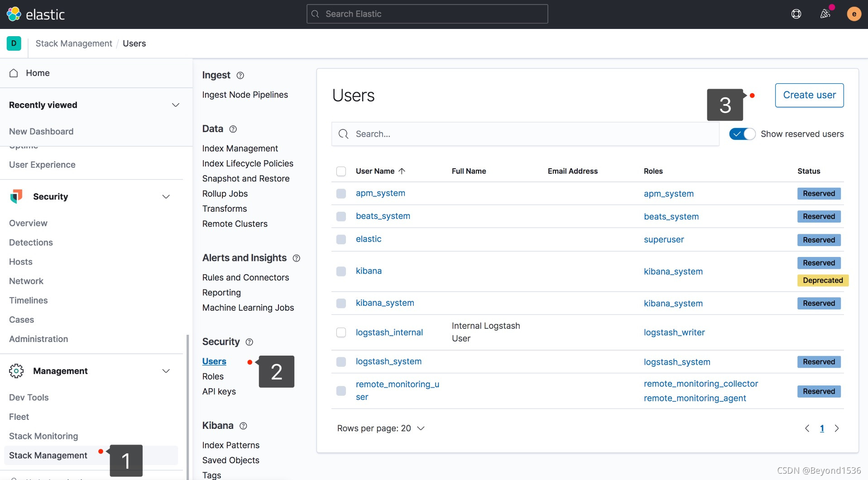Open notifications via the alerts icon
Image resolution: width=868 pixels, height=480 pixels.
click(825, 14)
